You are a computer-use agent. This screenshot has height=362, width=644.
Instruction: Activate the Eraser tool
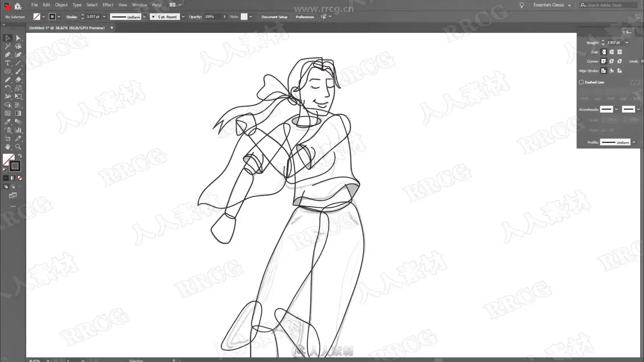click(x=18, y=80)
